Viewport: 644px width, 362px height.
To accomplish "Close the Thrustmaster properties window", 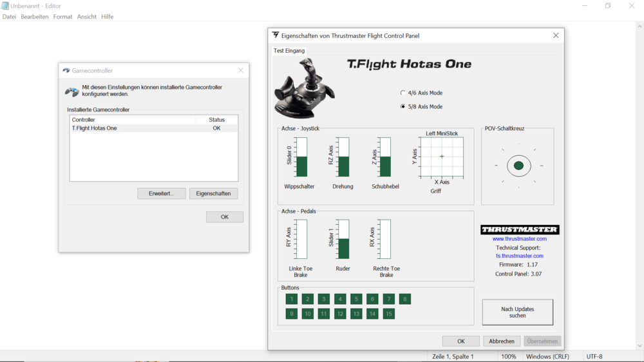I will point(556,35).
